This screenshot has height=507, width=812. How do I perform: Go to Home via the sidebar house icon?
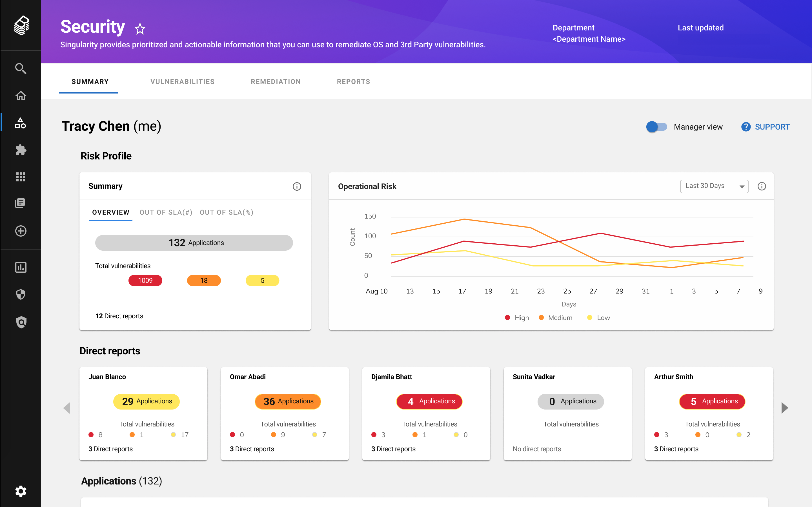(21, 96)
